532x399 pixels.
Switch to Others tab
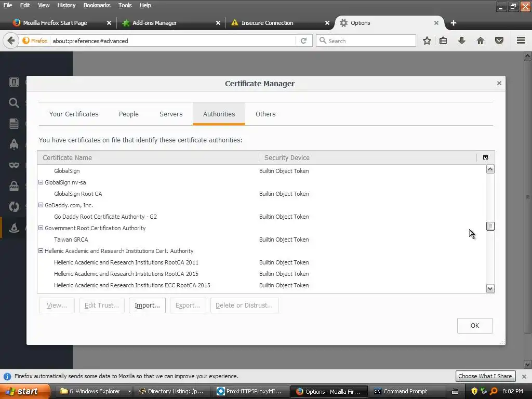click(x=265, y=114)
